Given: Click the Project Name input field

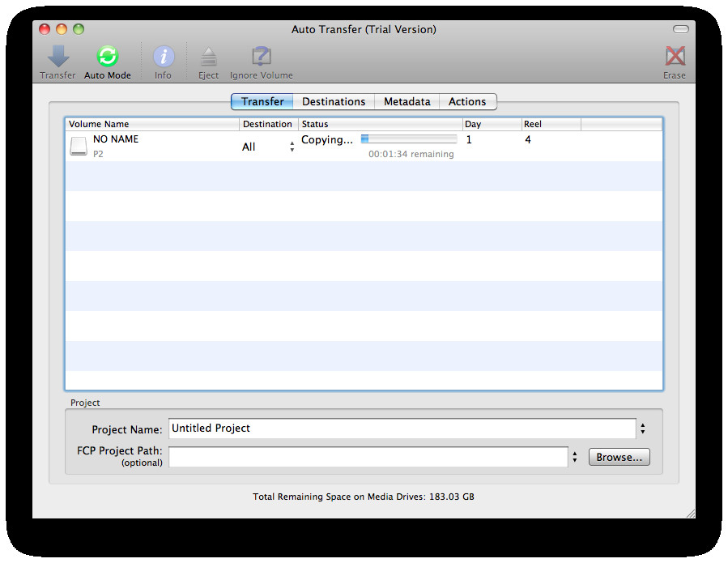Looking at the screenshot, I should click(x=402, y=429).
